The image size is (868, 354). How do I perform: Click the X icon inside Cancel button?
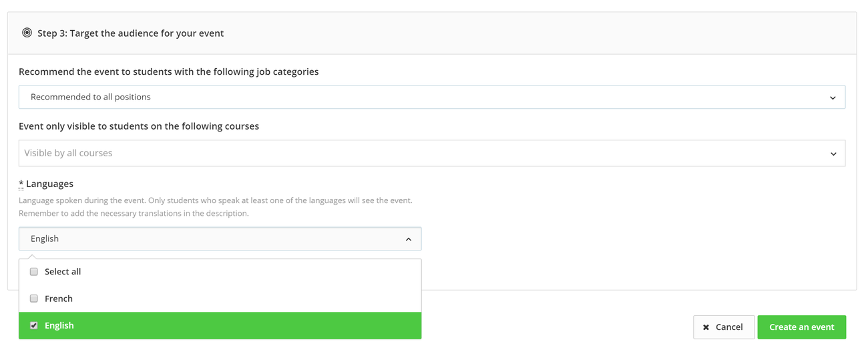[x=706, y=327]
